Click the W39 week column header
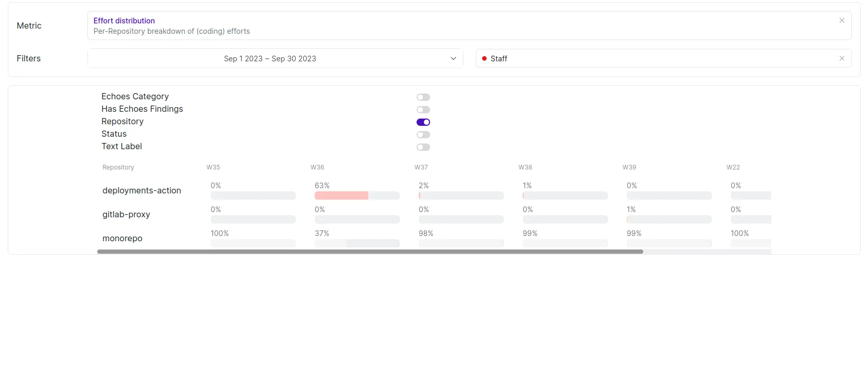 click(629, 167)
